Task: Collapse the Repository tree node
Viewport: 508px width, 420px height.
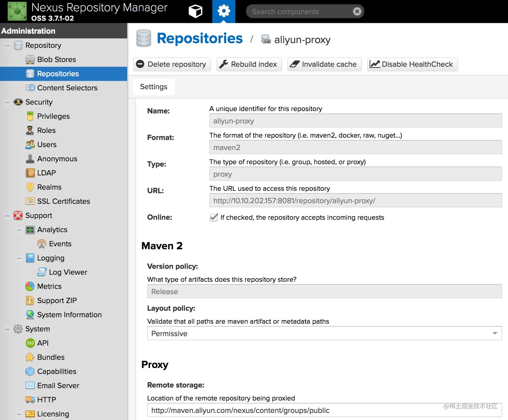Action: tap(7, 45)
